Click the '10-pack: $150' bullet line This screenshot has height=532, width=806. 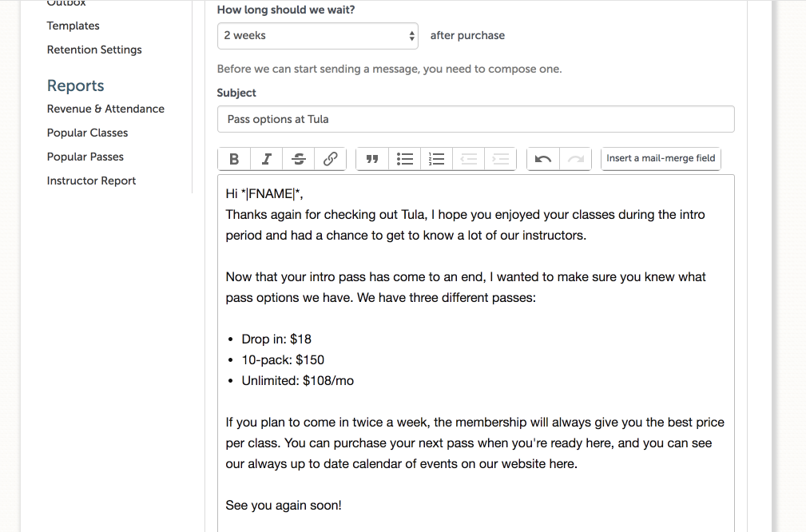pyautogui.click(x=283, y=359)
